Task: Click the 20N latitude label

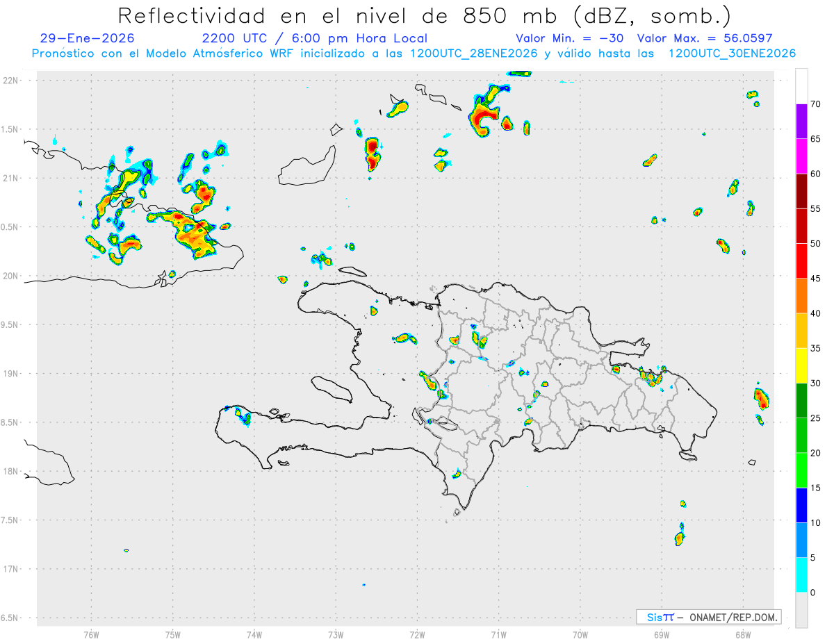Action: point(11,276)
